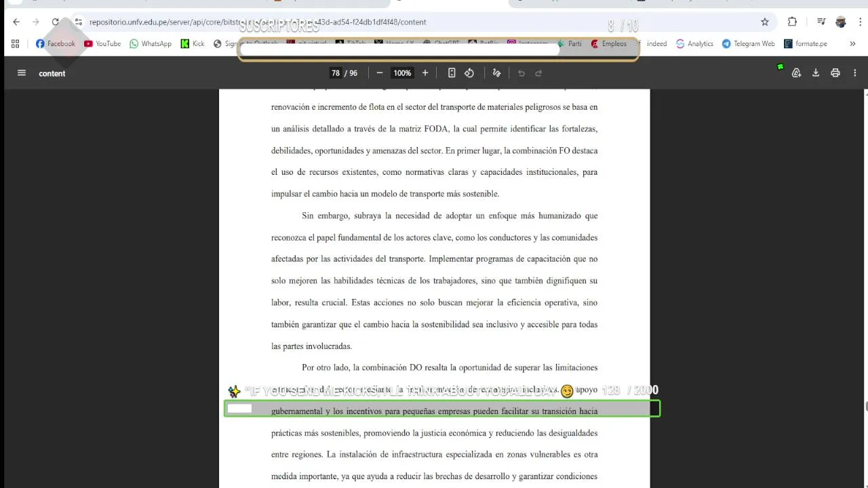
Task: Click the line starting 'un análisis detallado a través'
Action: pos(434,129)
